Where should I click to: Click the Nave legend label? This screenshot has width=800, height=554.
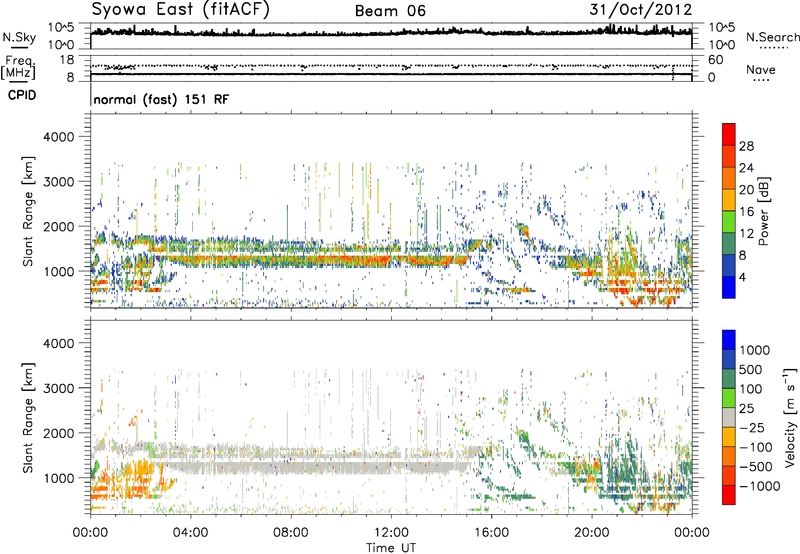pos(761,69)
